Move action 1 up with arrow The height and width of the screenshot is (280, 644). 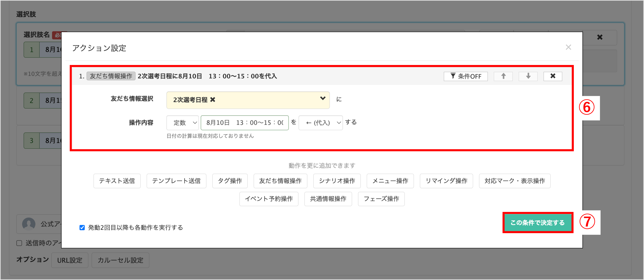pos(503,76)
